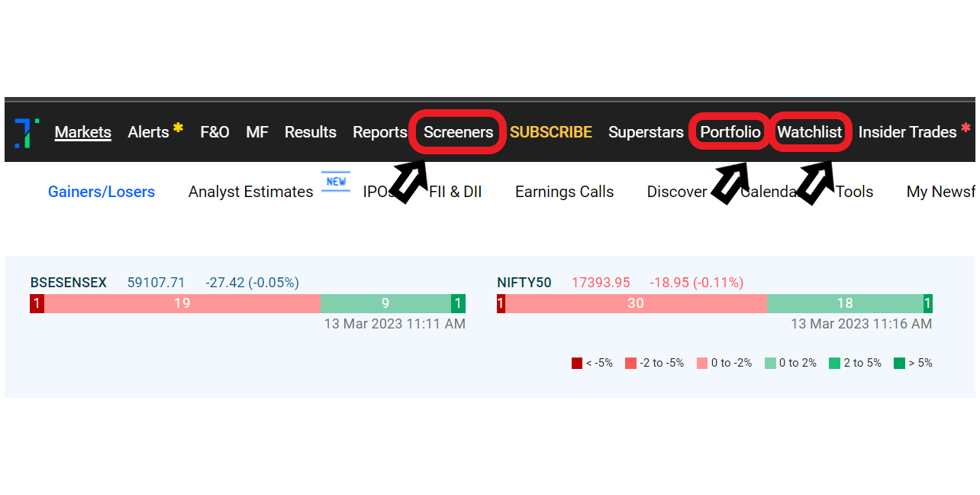Click the < -5% legend color swatch
The height and width of the screenshot is (495, 980).
pos(577,363)
